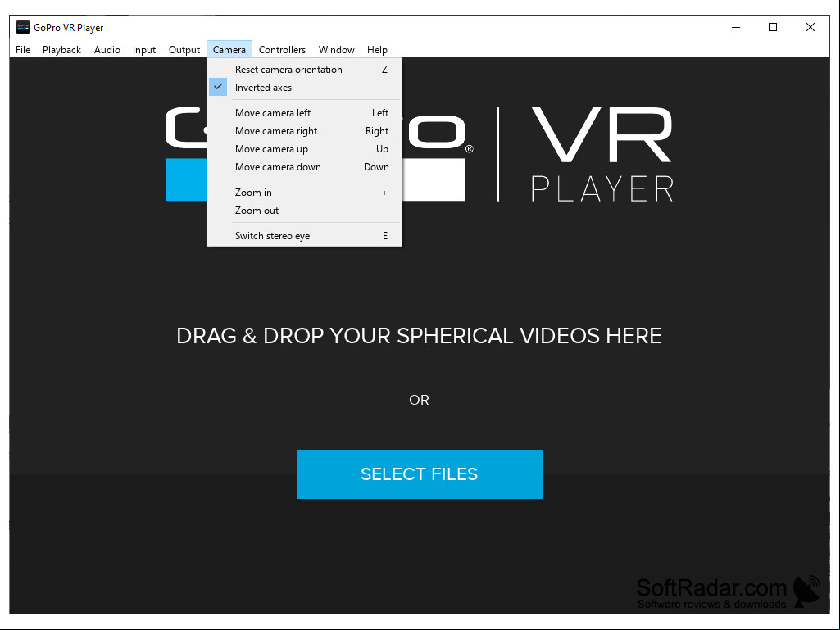The image size is (840, 630).
Task: Open the Window menu
Action: (x=337, y=50)
